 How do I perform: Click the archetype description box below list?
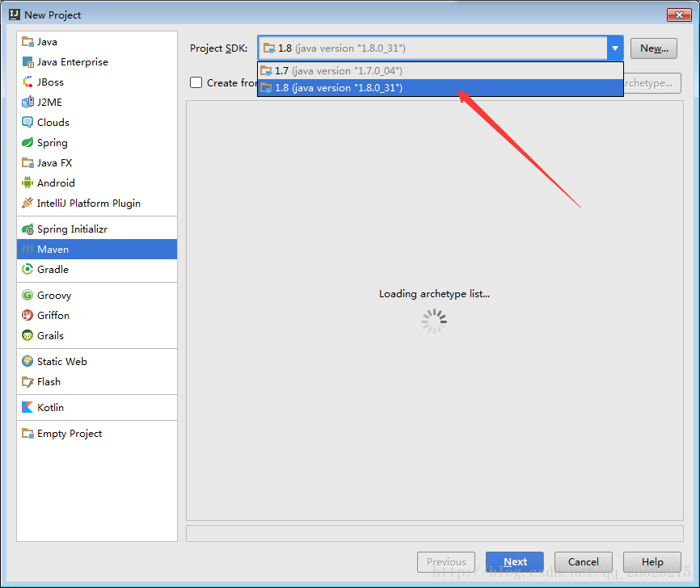[434, 534]
